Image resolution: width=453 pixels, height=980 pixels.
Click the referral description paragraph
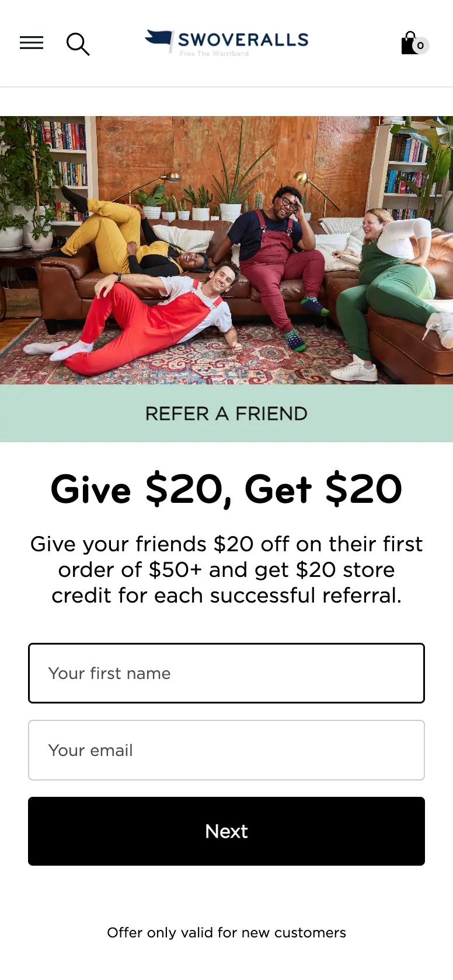226,570
